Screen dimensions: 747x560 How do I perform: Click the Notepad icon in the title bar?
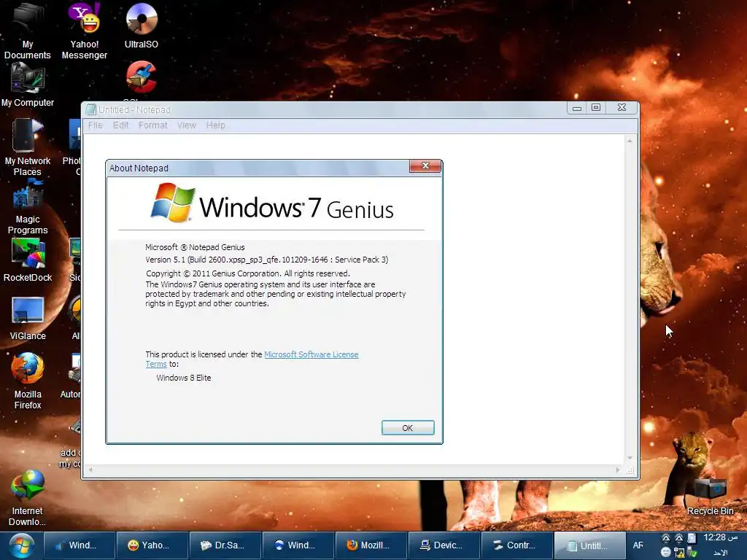point(90,110)
